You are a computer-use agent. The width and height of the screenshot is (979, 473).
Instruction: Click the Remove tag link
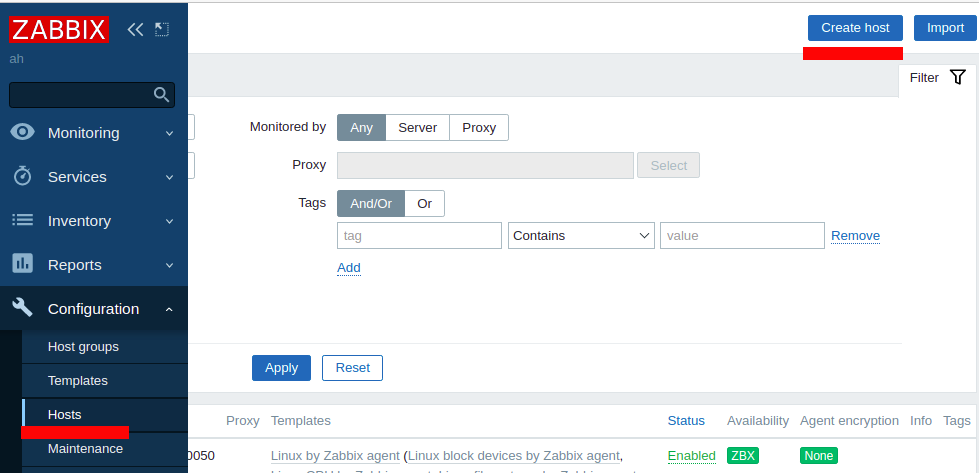pos(855,236)
